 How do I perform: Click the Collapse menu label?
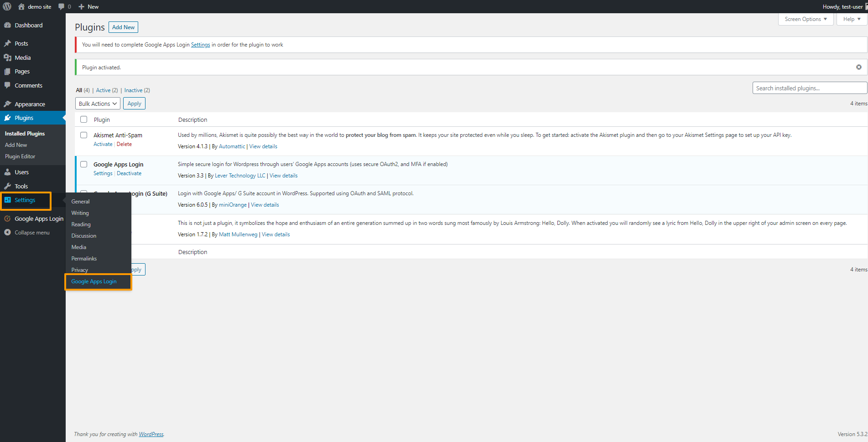(32, 232)
